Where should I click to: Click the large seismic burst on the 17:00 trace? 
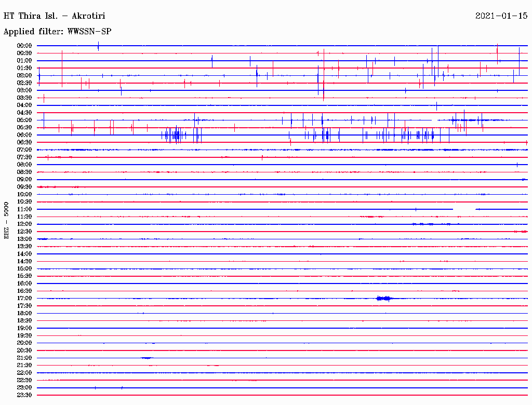pos(384,299)
